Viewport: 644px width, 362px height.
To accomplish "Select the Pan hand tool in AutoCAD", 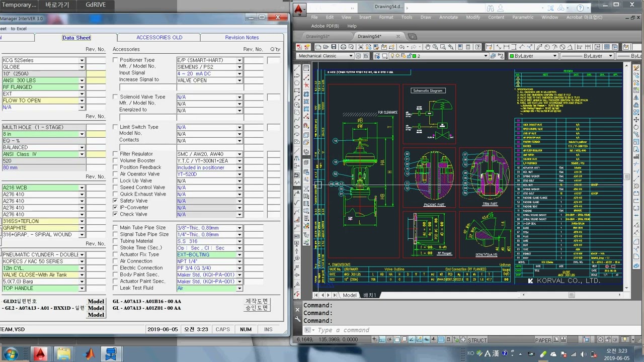I will [428, 47].
